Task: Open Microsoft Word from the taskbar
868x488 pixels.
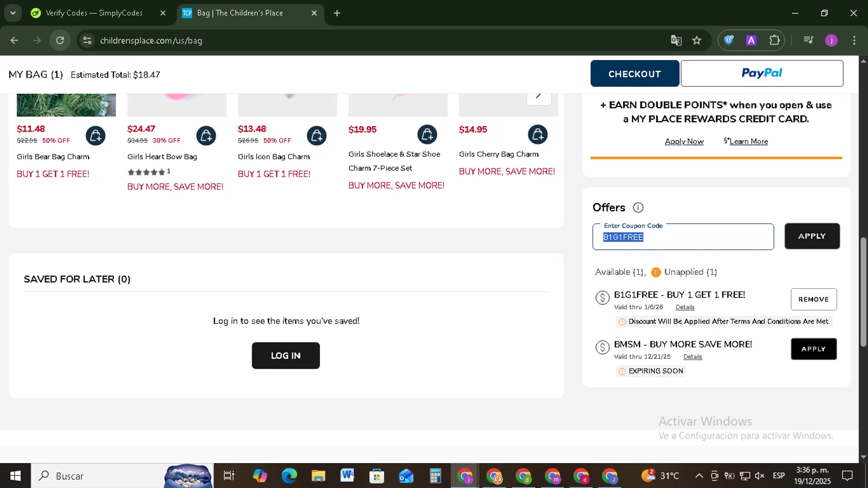Action: click(x=347, y=476)
